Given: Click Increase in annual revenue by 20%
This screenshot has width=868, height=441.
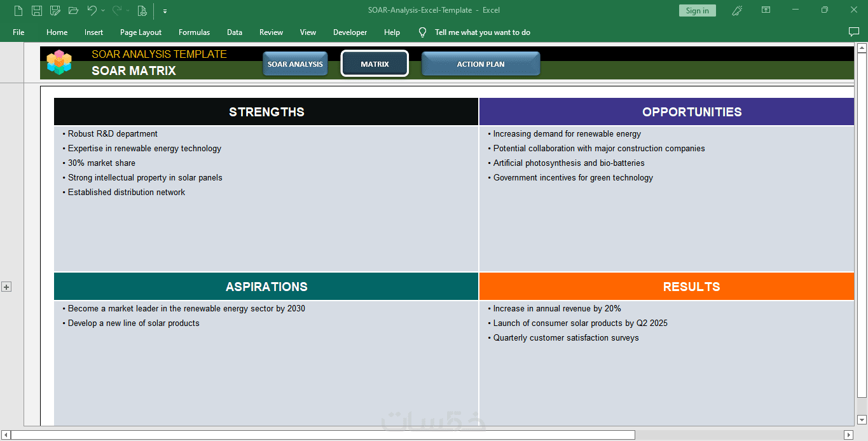Looking at the screenshot, I should (555, 309).
